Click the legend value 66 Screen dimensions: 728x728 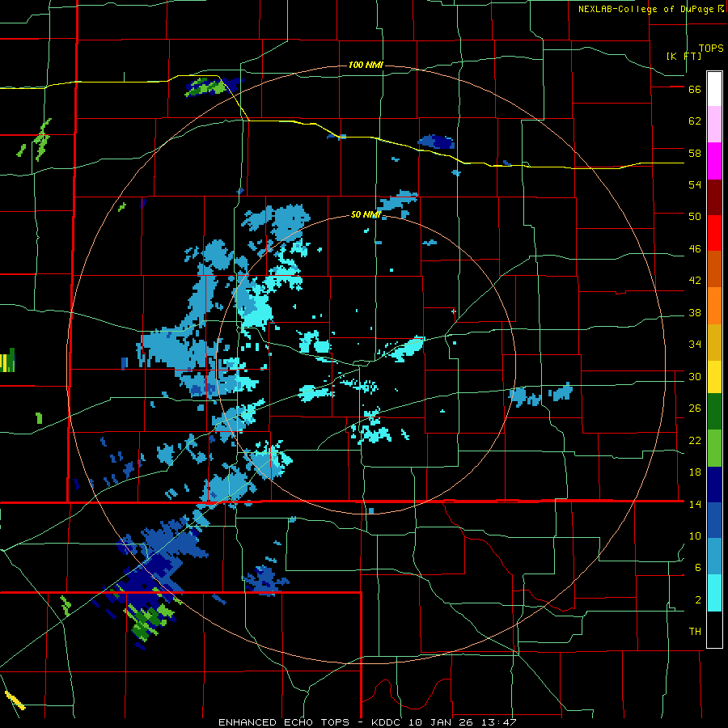(x=695, y=90)
